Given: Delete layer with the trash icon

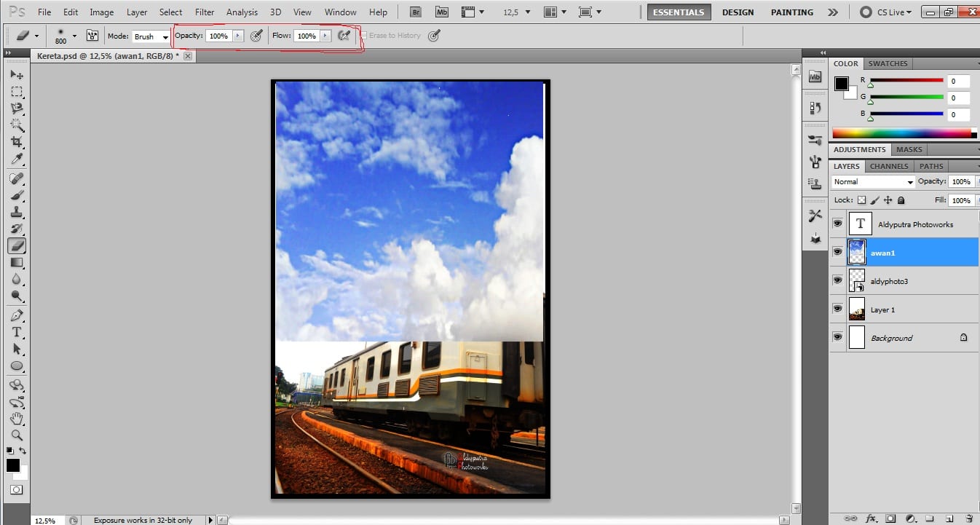Looking at the screenshot, I should 968,518.
